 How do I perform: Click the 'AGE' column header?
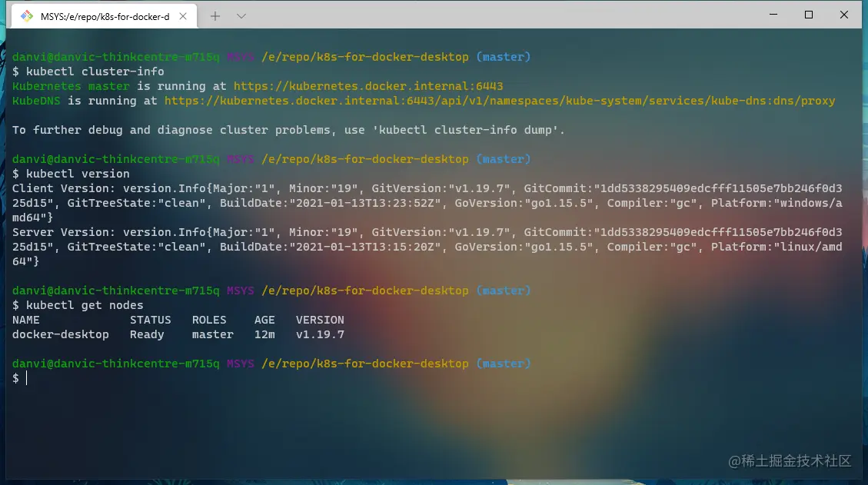[264, 320]
